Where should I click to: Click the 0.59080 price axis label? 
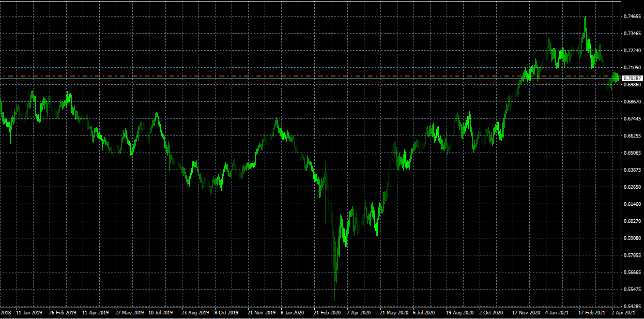tap(632, 238)
